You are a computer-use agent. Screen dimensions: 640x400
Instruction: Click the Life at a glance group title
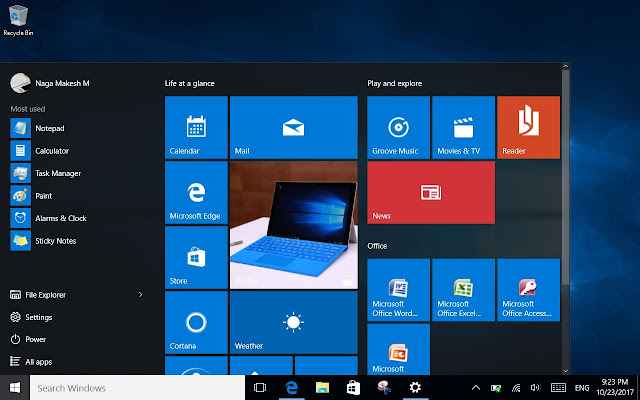coord(189,83)
